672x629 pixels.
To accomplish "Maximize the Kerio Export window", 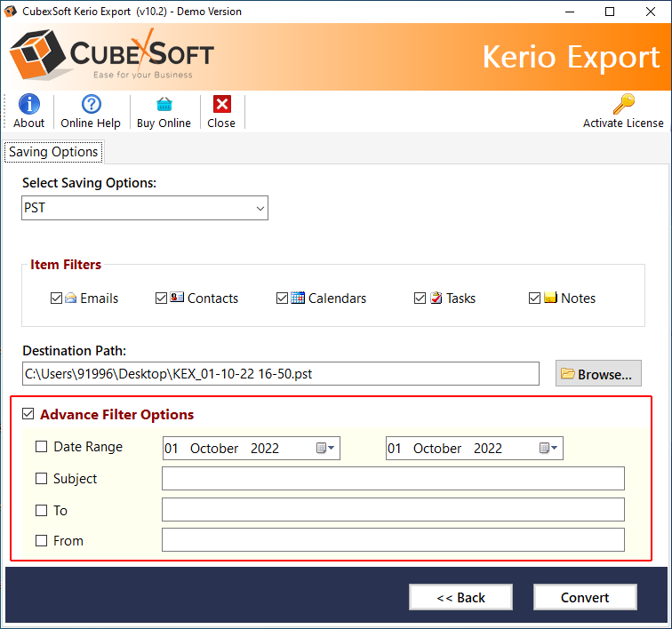I will coord(610,12).
